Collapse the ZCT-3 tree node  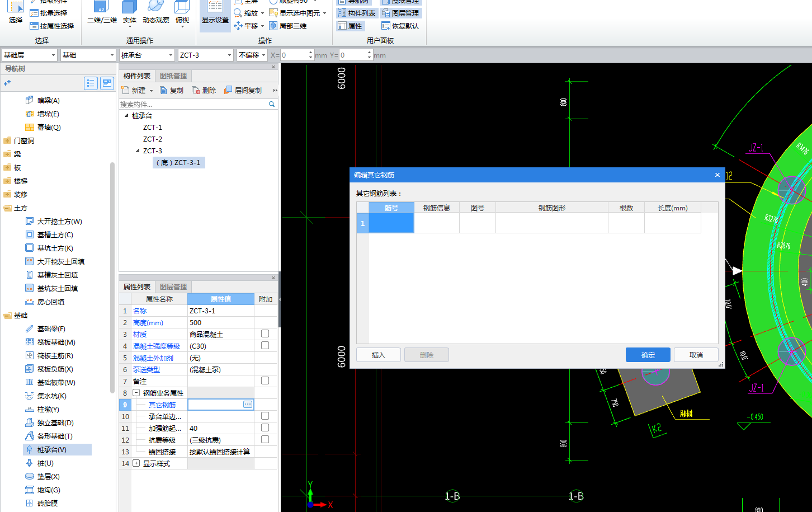[138, 151]
